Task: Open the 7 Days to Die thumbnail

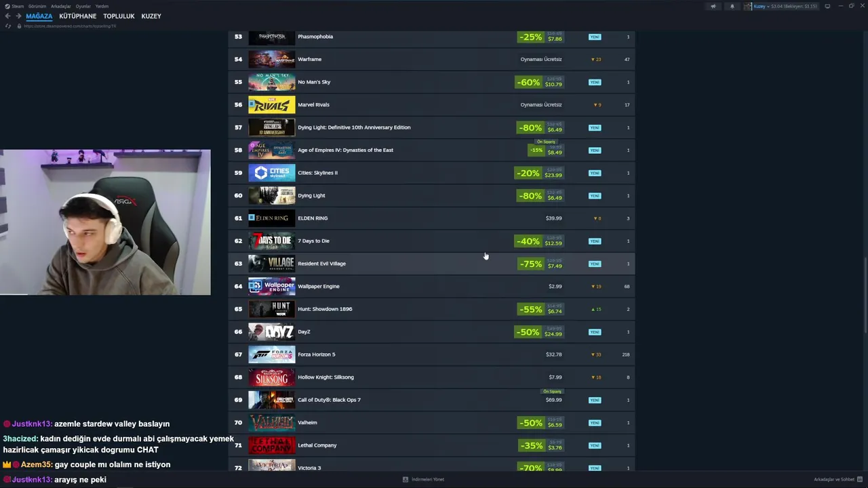Action: 271,241
